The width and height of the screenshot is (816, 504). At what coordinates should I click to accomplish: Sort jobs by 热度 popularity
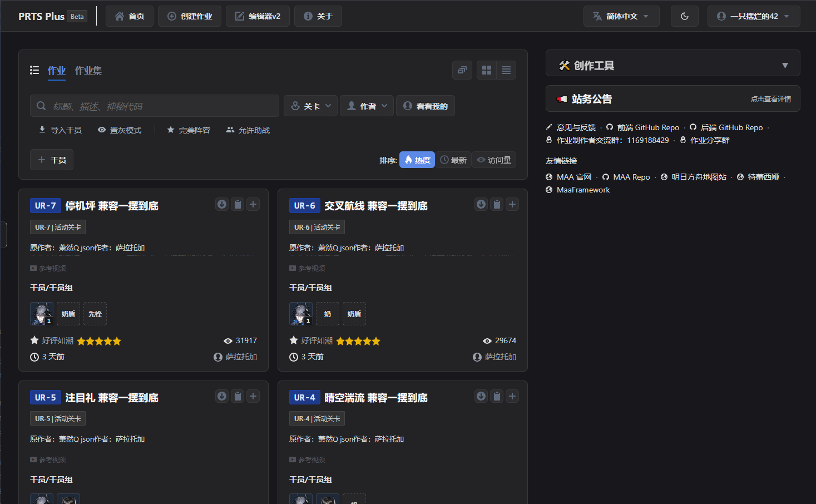click(x=417, y=160)
